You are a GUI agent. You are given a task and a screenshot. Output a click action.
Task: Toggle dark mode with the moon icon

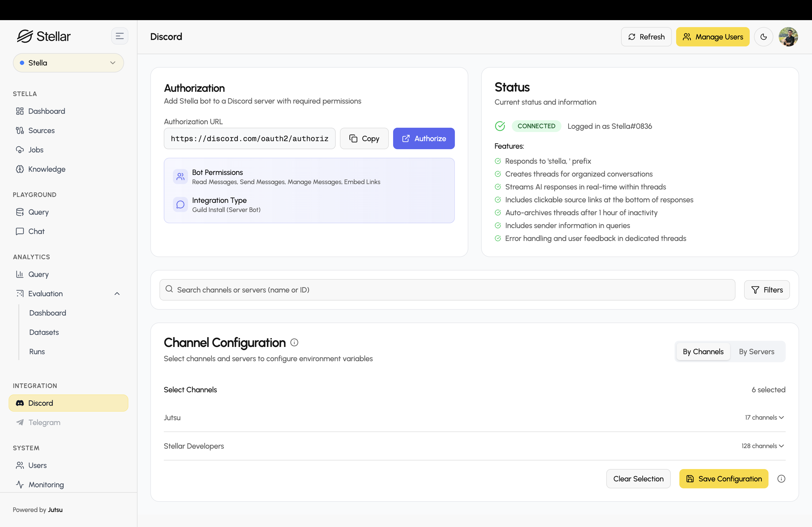click(763, 37)
